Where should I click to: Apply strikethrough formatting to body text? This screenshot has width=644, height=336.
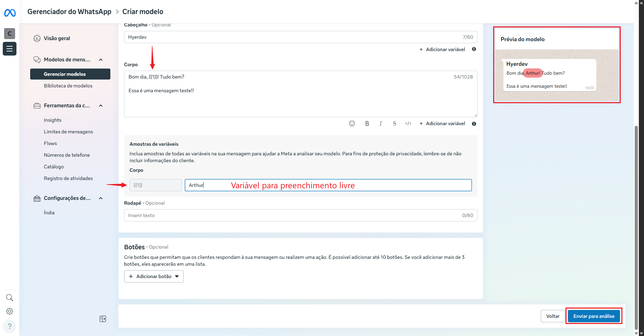394,123
